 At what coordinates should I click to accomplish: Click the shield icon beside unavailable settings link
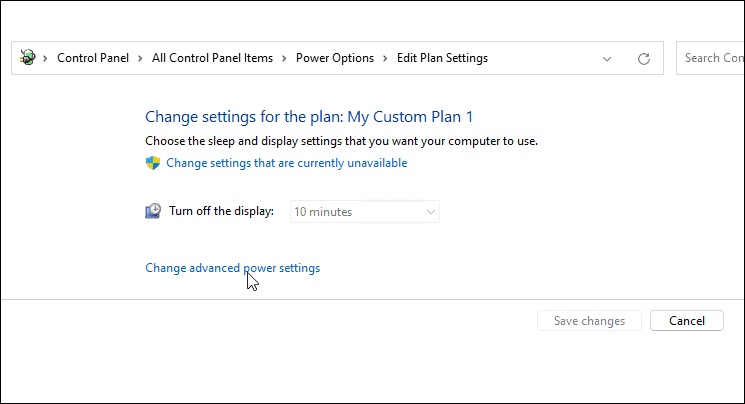coord(153,163)
